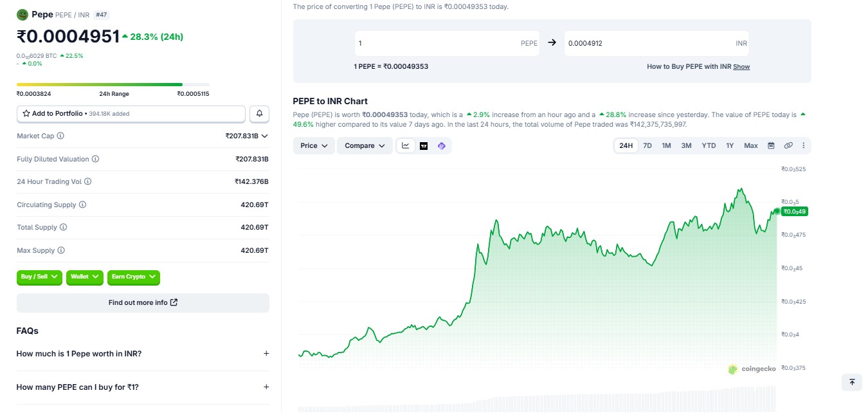868x413 pixels.
Task: Click the #47 rank badge
Action: [x=101, y=14]
